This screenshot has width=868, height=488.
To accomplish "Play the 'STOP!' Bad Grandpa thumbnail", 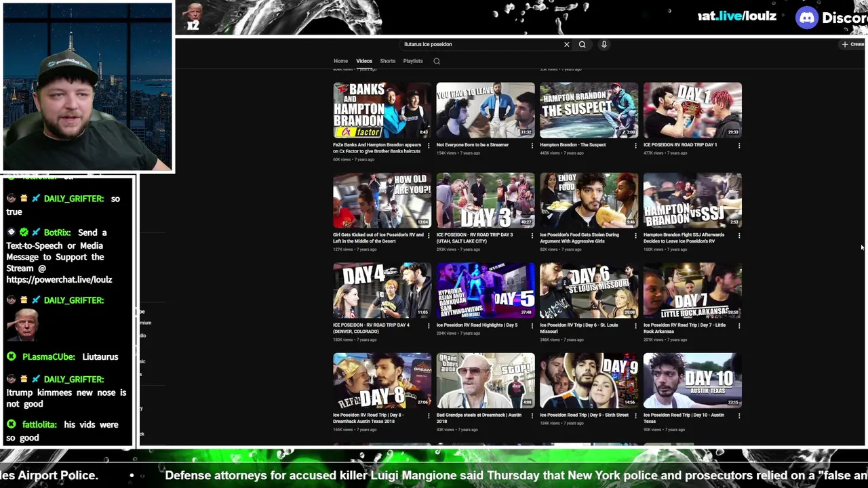I will (486, 381).
